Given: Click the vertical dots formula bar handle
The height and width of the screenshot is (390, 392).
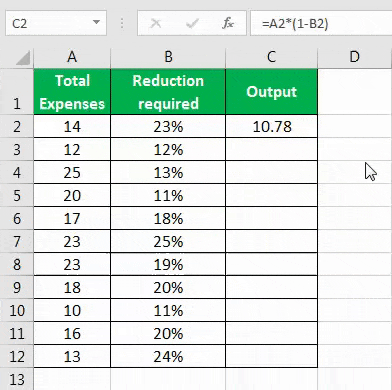Looking at the screenshot, I should point(122,23).
